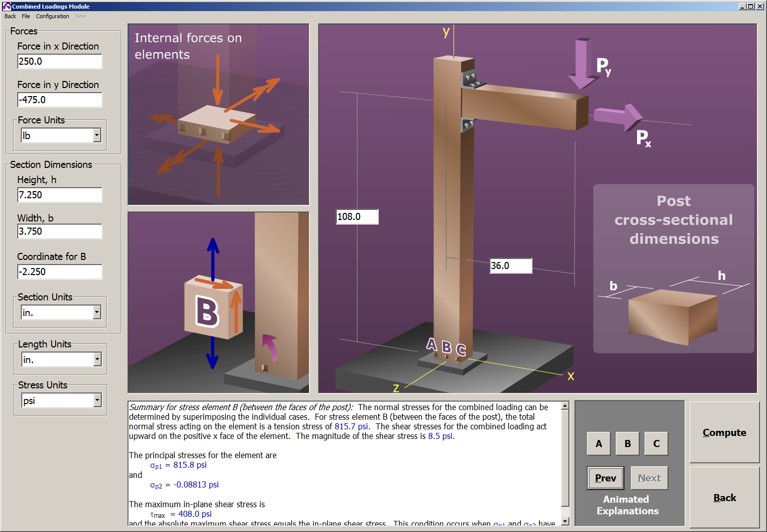The height and width of the screenshot is (532, 767).
Task: Click the Compute button
Action: tap(724, 432)
